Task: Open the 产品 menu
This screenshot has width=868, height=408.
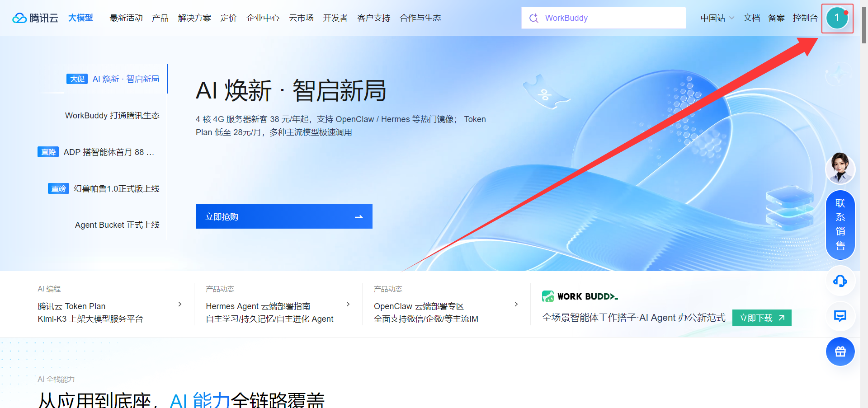Action: coord(160,18)
